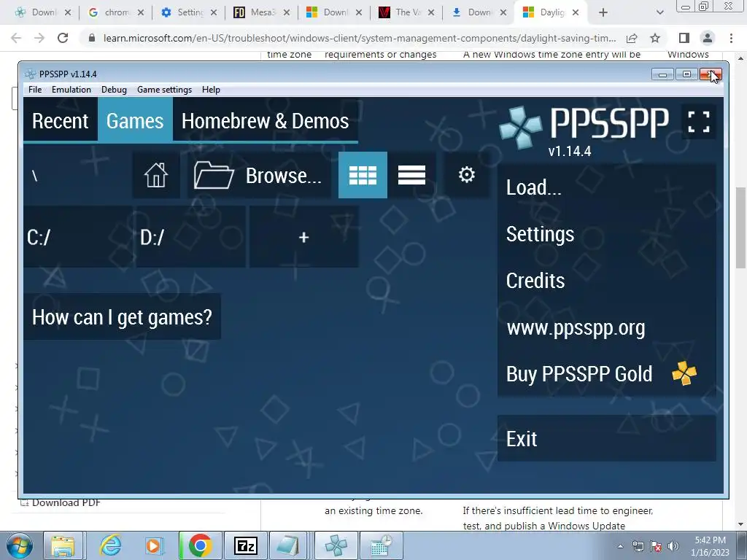The image size is (747, 560).
Task: Switch to the chrom... Google tab
Action: coord(116,13)
